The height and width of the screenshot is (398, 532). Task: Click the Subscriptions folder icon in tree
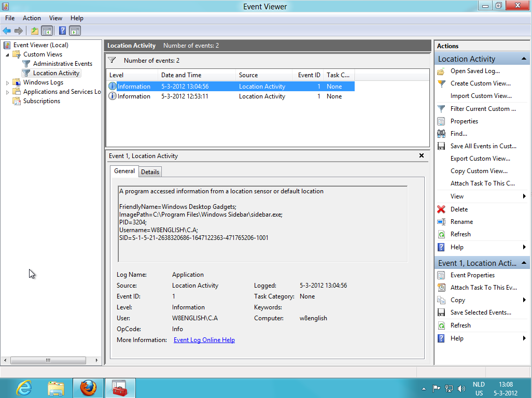pos(16,101)
